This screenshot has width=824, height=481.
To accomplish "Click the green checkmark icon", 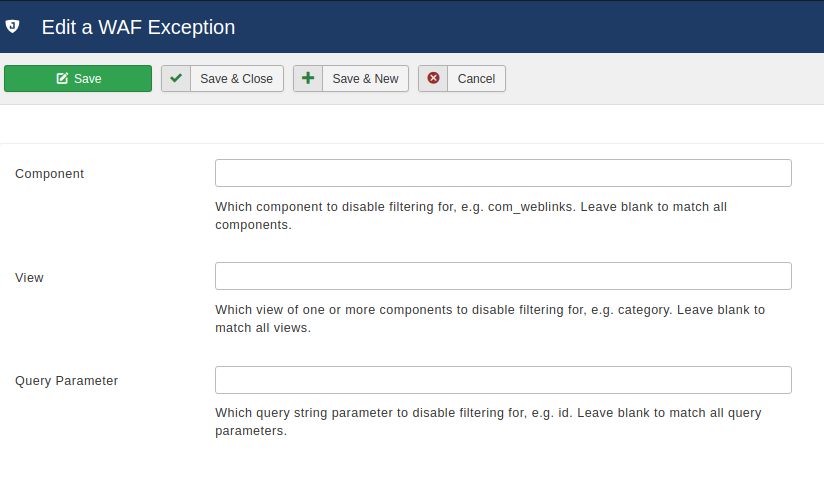I will (x=176, y=79).
